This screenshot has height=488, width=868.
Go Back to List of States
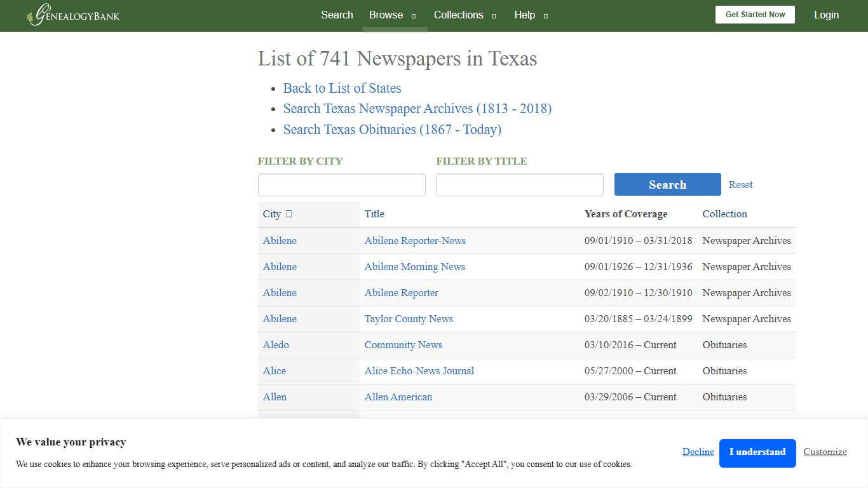click(342, 88)
